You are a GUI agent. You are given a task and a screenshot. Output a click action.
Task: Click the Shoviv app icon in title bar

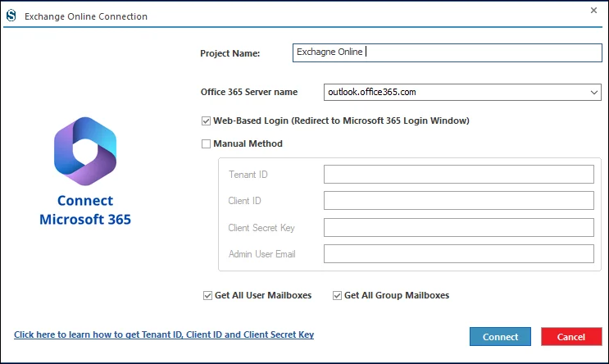tap(11, 16)
